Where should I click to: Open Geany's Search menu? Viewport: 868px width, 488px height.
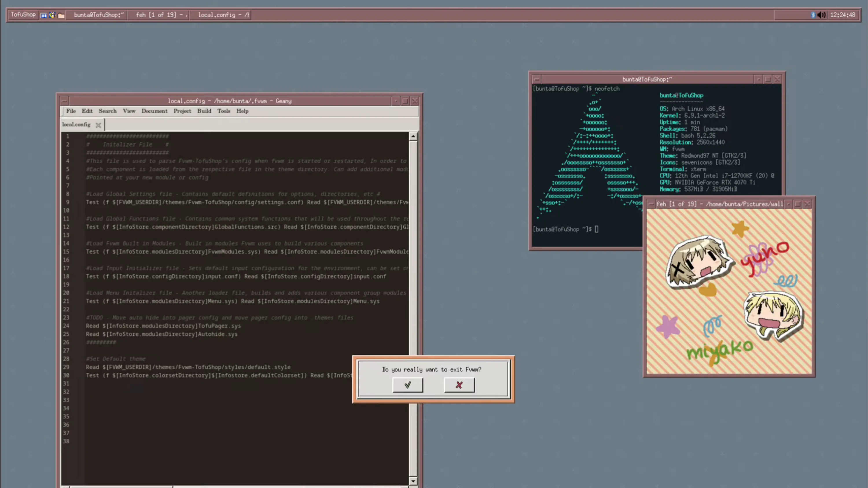point(108,111)
